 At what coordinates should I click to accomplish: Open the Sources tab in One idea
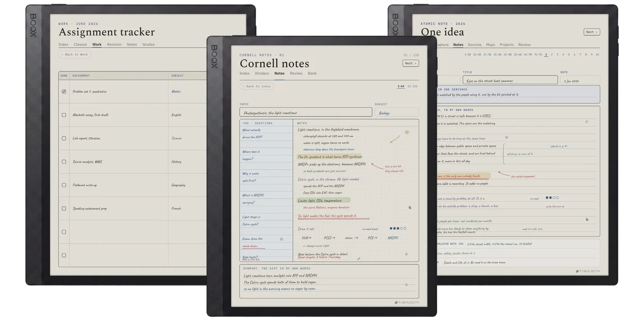(x=475, y=45)
